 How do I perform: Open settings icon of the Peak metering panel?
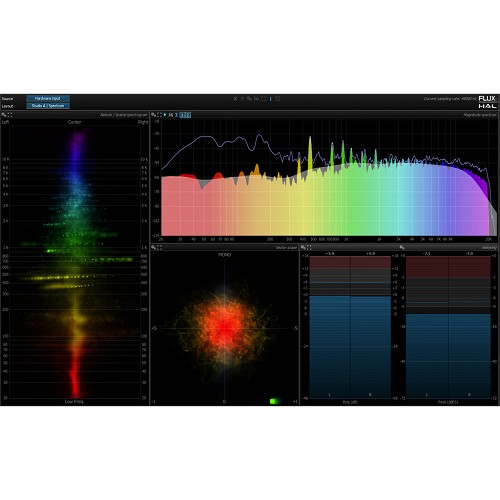(x=402, y=247)
